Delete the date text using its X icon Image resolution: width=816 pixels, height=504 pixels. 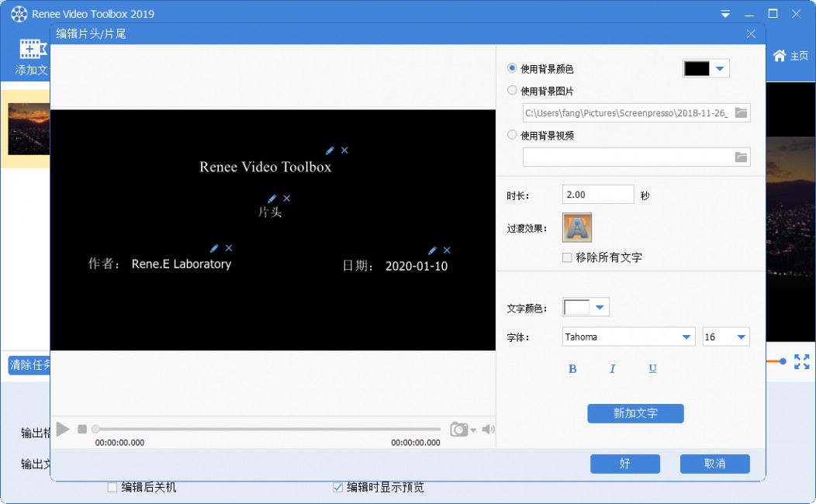(447, 250)
